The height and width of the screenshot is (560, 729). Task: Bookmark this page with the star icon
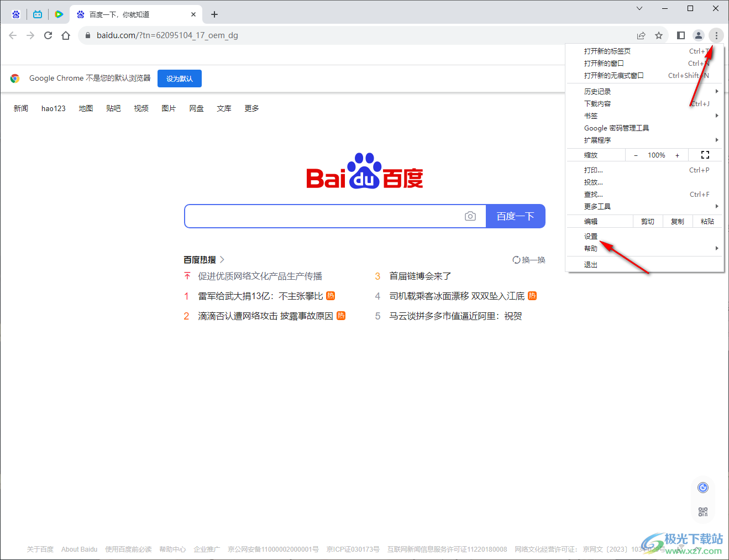click(659, 35)
